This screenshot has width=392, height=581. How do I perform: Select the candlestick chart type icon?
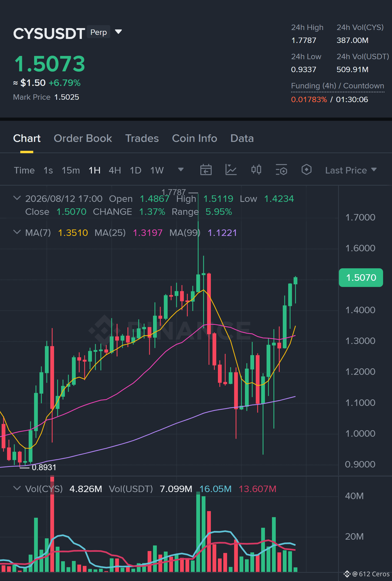[x=256, y=170]
